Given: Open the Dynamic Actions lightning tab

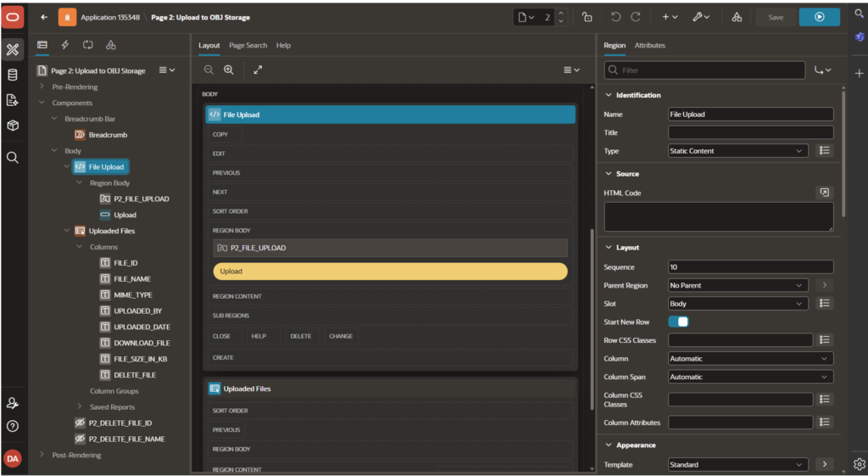Looking at the screenshot, I should 64,45.
